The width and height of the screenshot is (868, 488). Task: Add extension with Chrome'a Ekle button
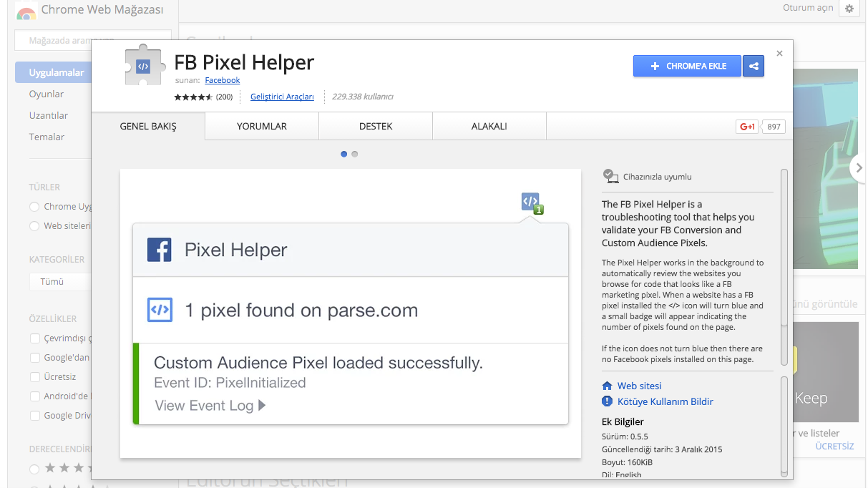pyautogui.click(x=687, y=66)
